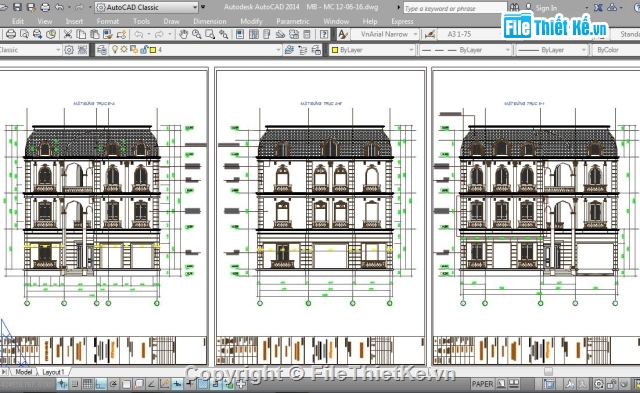
Task: Click the Zoom Window icon
Action: pyautogui.click(x=210, y=34)
